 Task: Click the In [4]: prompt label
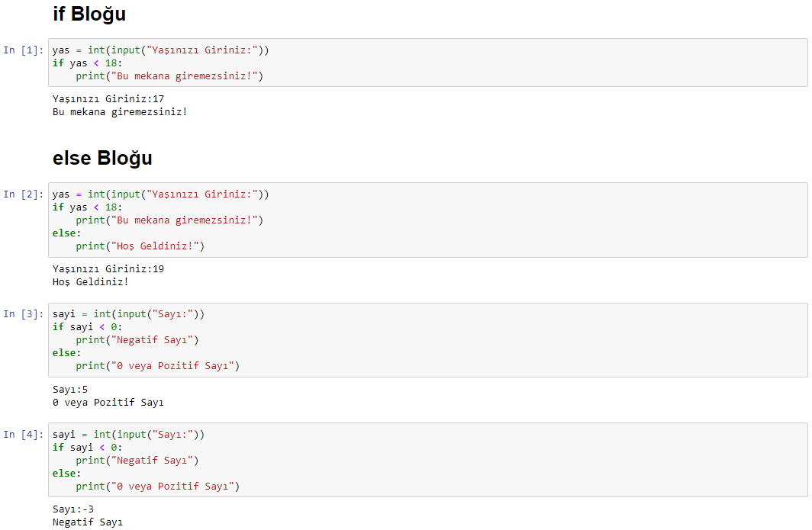click(24, 434)
